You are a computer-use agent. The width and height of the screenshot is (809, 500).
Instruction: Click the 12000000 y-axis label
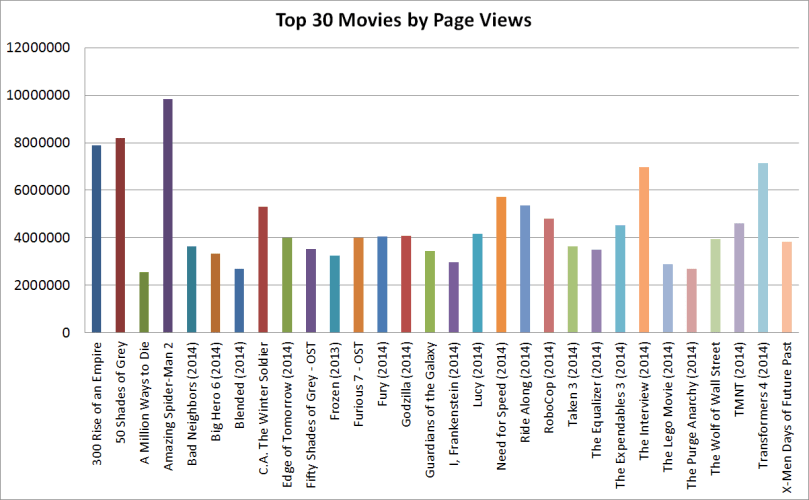click(38, 47)
